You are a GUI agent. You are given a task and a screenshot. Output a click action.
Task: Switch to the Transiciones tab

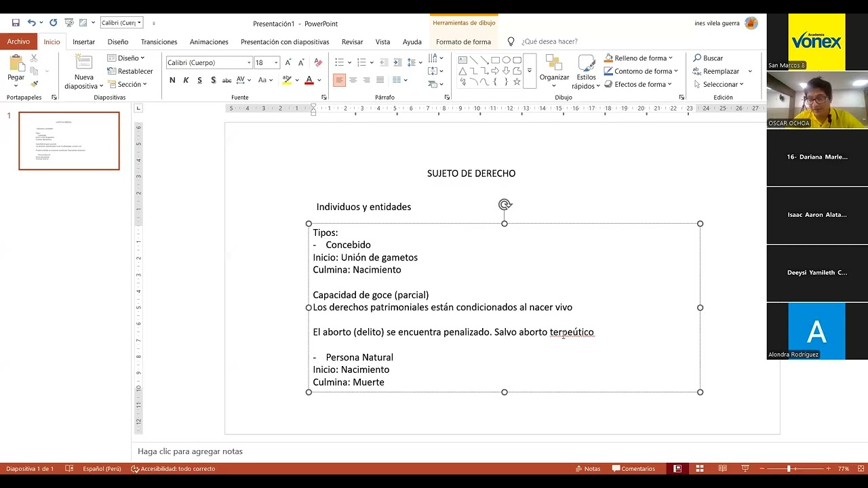pos(159,41)
